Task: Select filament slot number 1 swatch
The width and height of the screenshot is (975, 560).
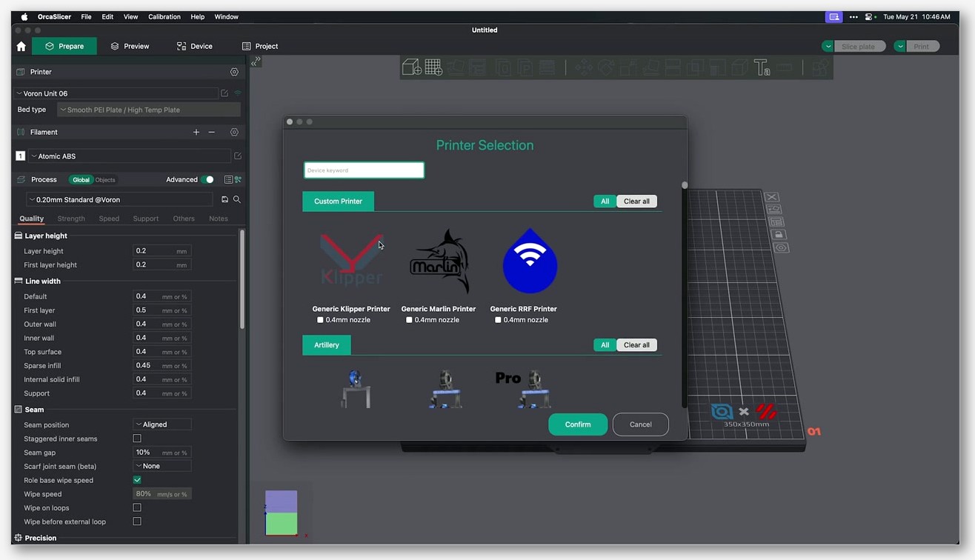Action: click(21, 156)
